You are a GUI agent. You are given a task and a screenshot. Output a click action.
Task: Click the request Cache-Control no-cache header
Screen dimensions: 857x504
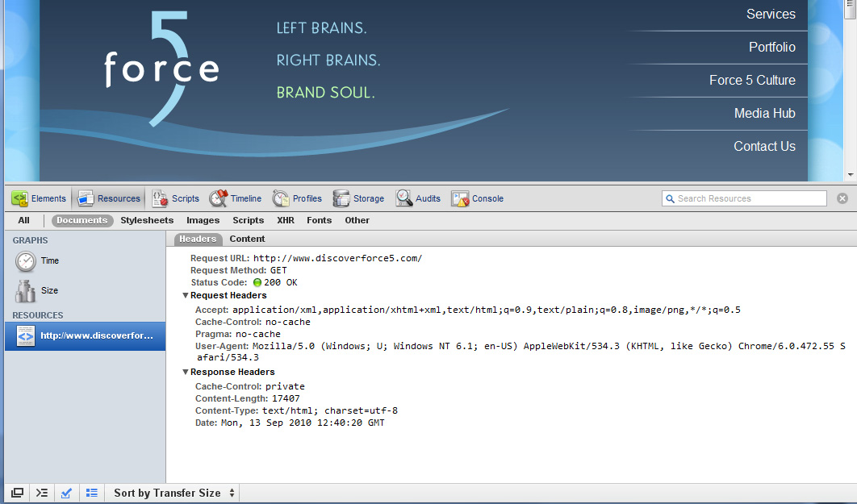click(253, 323)
